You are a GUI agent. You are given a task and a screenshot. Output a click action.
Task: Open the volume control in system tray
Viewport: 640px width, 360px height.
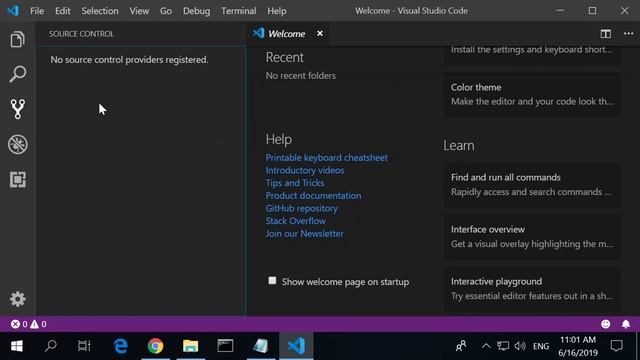coord(520,346)
